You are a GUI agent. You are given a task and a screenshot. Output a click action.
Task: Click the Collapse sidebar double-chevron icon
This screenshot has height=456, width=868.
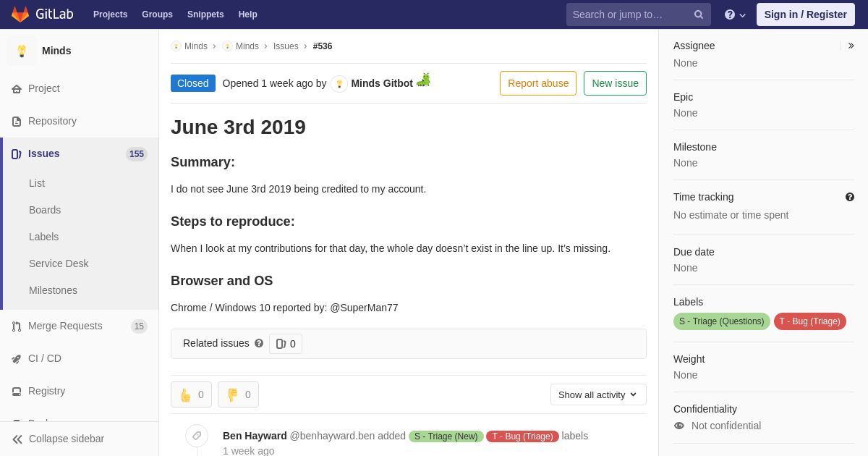click(x=17, y=439)
